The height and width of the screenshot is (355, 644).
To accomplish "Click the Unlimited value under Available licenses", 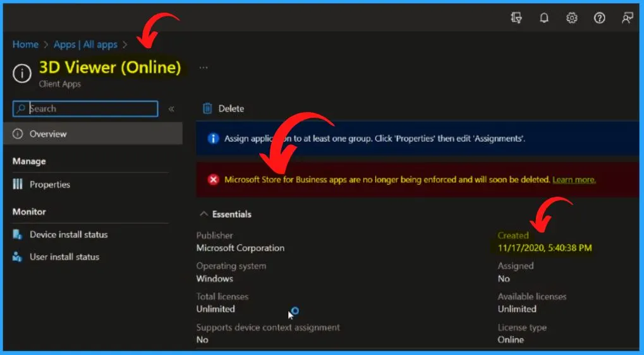I will (517, 309).
